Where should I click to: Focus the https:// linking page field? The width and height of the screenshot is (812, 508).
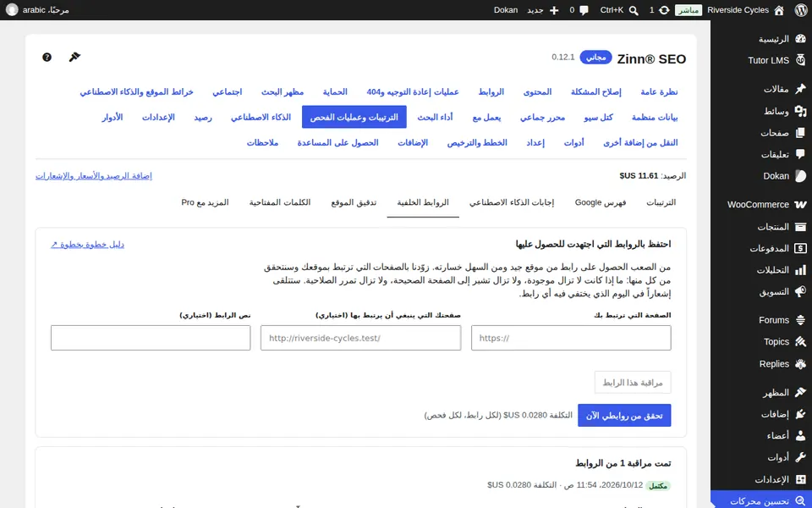click(x=571, y=338)
